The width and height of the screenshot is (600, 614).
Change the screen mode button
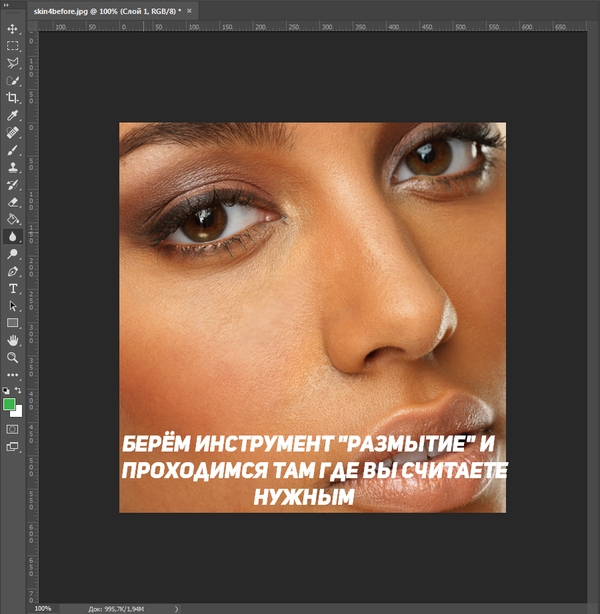pos(13,447)
